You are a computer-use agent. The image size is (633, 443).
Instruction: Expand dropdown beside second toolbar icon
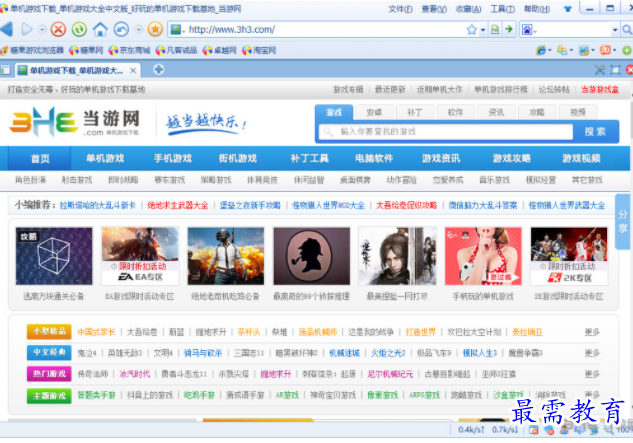point(571,50)
